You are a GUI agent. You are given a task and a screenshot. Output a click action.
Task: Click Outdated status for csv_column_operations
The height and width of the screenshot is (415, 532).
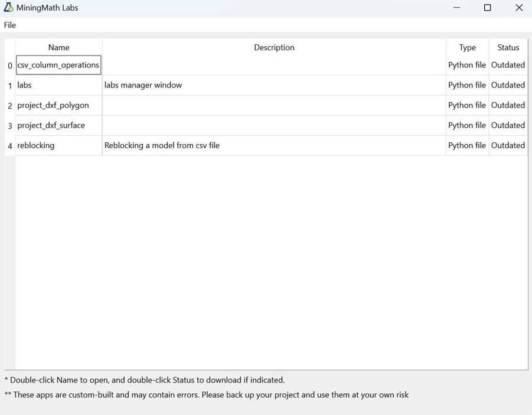click(508, 65)
